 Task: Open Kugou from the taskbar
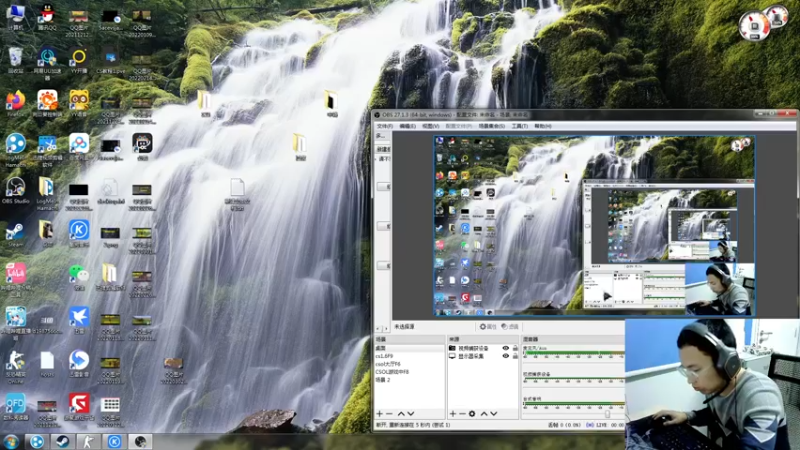tap(114, 441)
